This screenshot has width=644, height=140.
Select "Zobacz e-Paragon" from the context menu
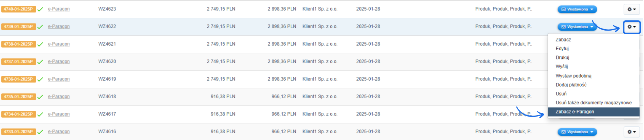[575, 112]
